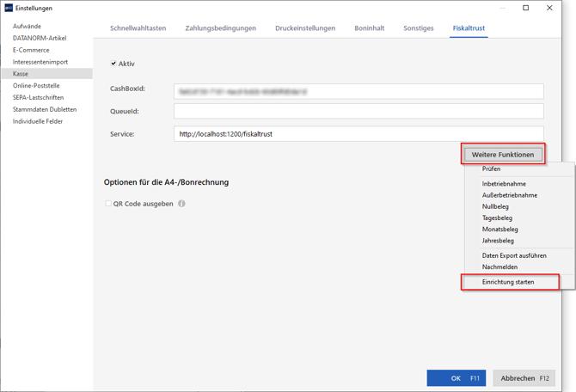Viewport: 576px width, 392px height.
Task: Select the Fiskaltrust tab
Action: tap(469, 28)
